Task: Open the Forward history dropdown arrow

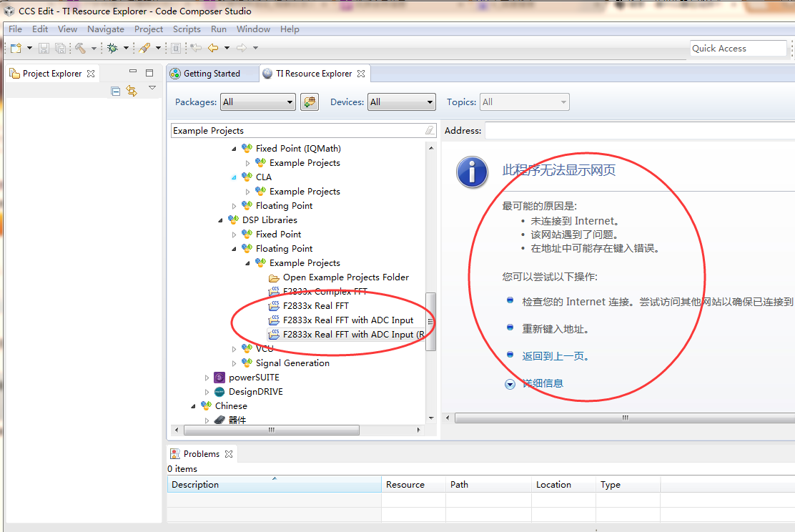Action: click(x=255, y=48)
